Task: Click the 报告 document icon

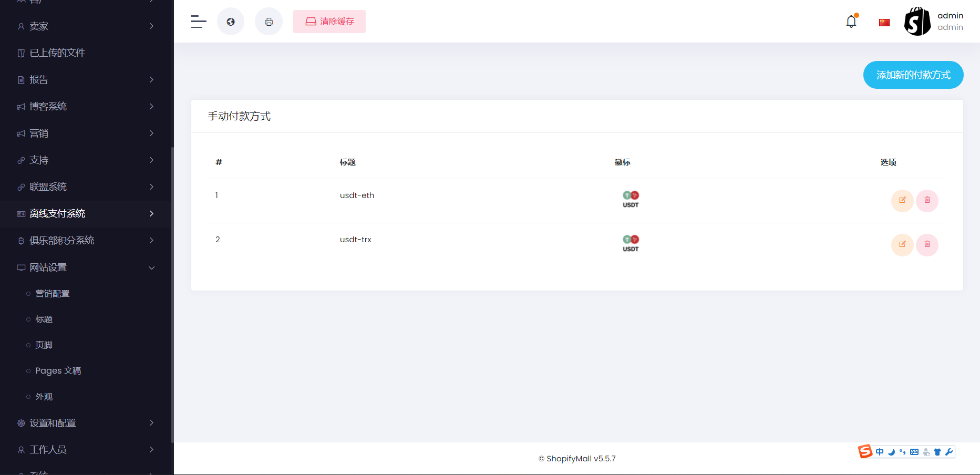Action: [x=21, y=80]
